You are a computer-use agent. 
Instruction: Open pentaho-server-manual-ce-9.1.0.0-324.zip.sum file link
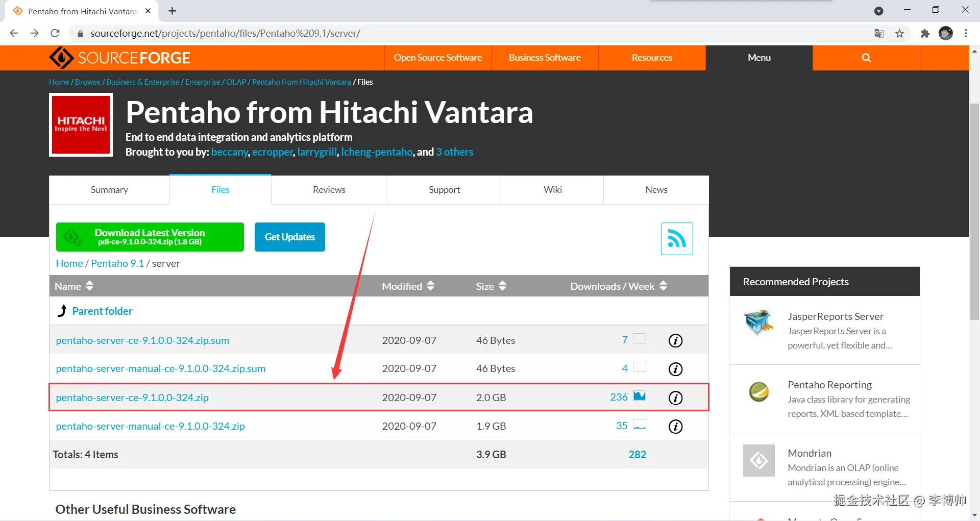coord(161,368)
